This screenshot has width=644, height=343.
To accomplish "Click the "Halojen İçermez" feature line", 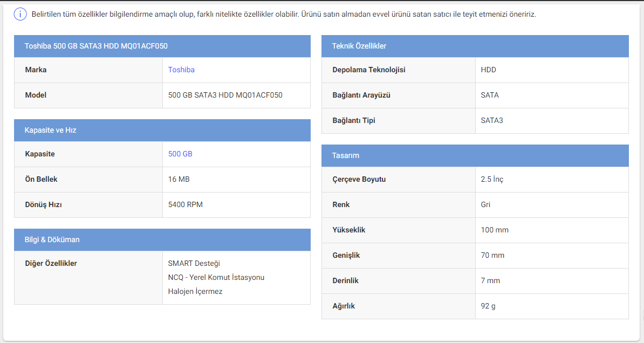I will point(195,292).
